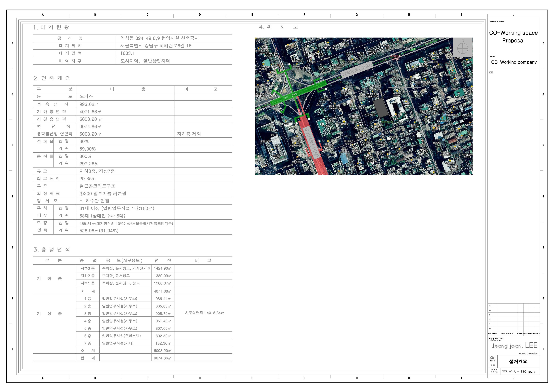Click exit 3 circle marker on map
The image size is (555, 392).
[319, 141]
